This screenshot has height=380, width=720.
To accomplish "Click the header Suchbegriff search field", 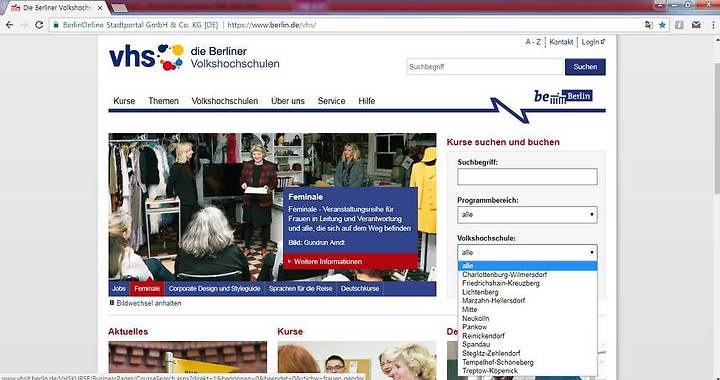I will (485, 67).
